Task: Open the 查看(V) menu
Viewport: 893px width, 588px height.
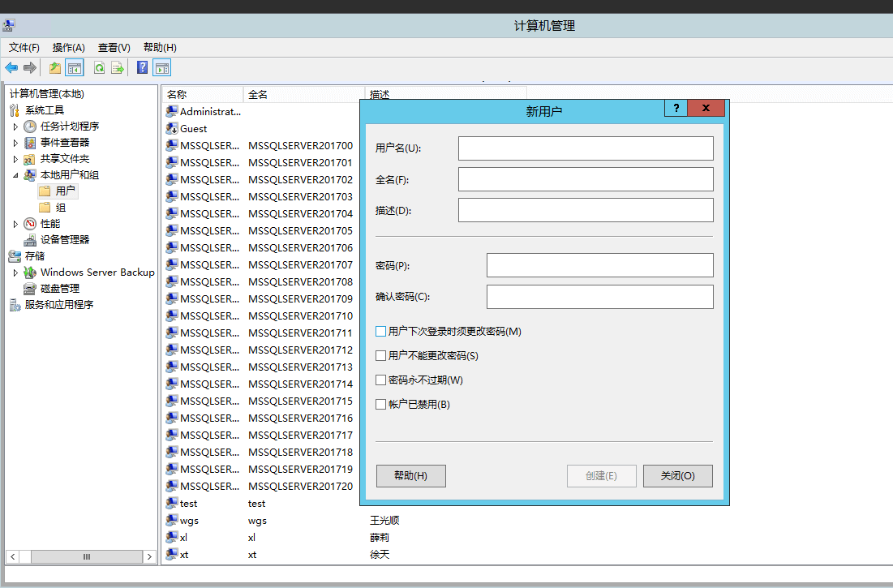Action: coord(114,48)
